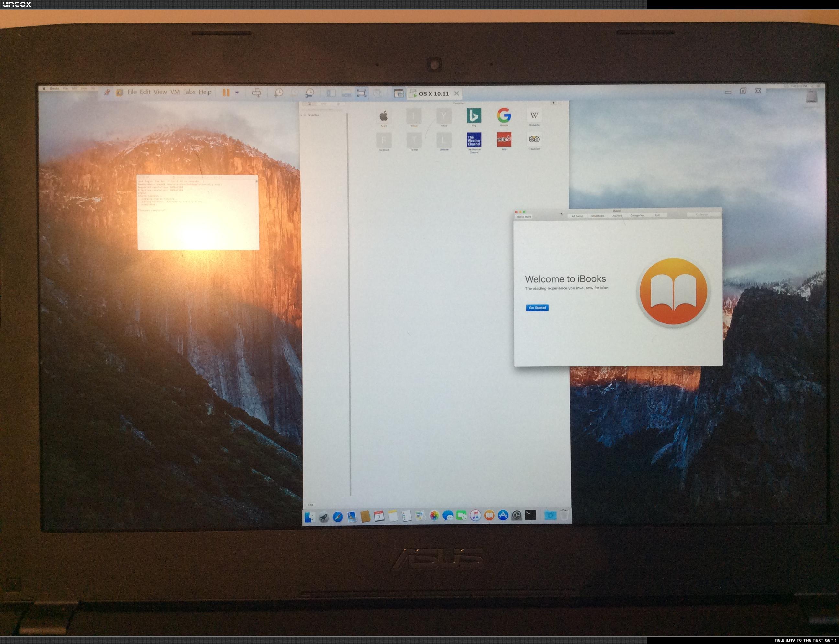The height and width of the screenshot is (644, 839).
Task: Launch iTunes music note icon in dock
Action: 475,516
